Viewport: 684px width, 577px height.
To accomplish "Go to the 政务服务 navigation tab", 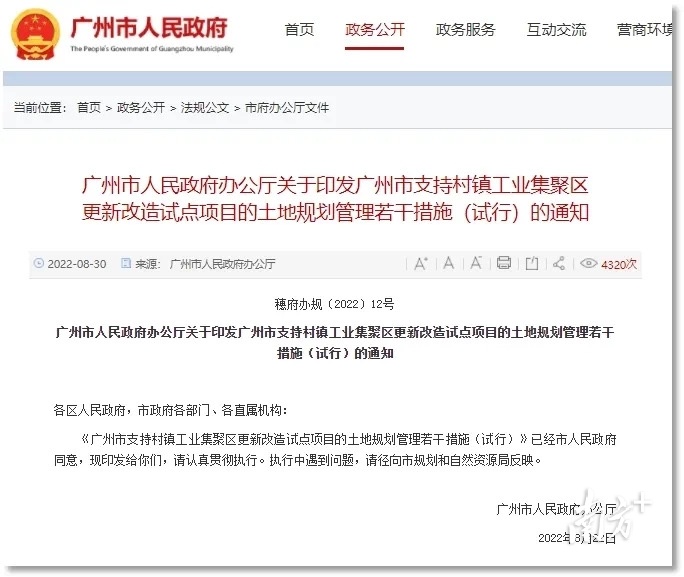I will point(465,30).
